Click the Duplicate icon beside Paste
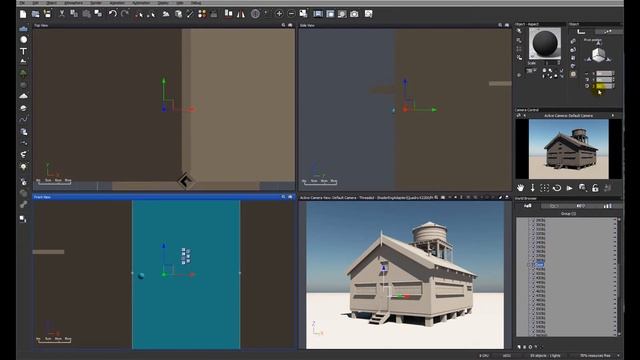The height and width of the screenshot is (360, 640). 98,14
